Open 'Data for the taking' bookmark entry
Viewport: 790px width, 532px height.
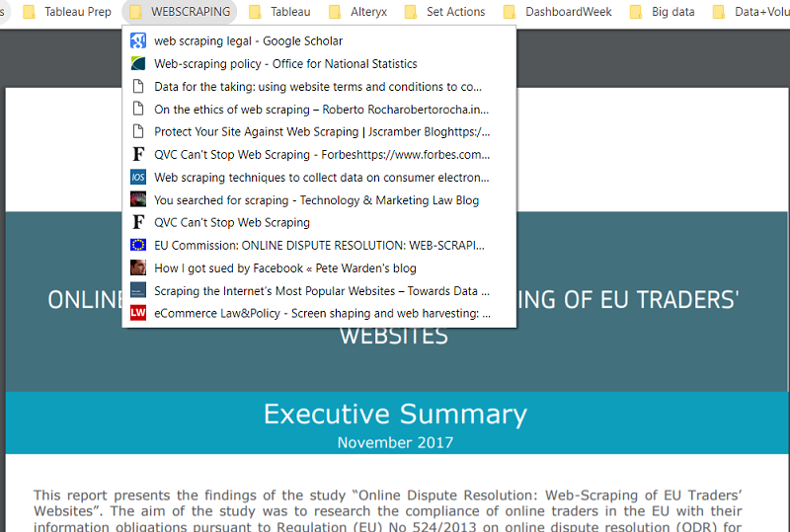[319, 86]
